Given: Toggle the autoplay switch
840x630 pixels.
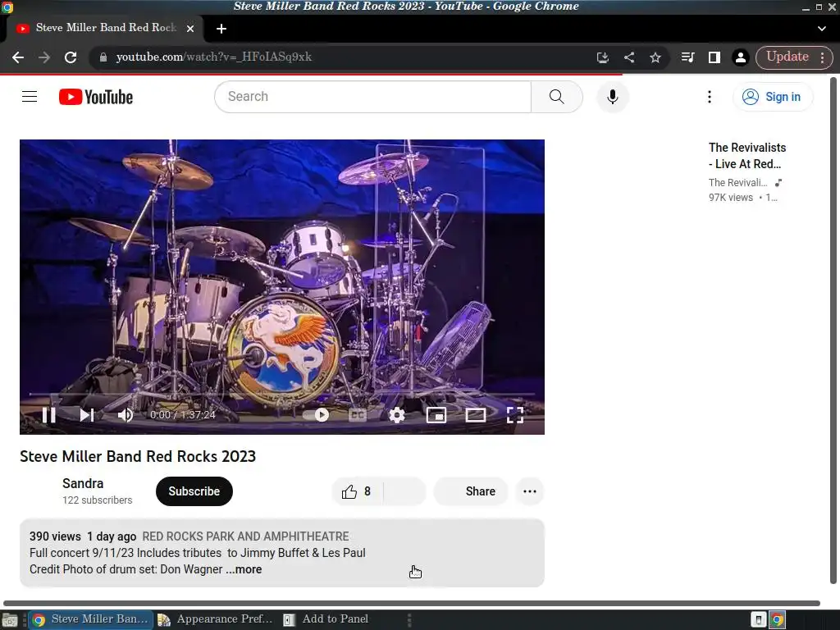Looking at the screenshot, I should tap(316, 415).
